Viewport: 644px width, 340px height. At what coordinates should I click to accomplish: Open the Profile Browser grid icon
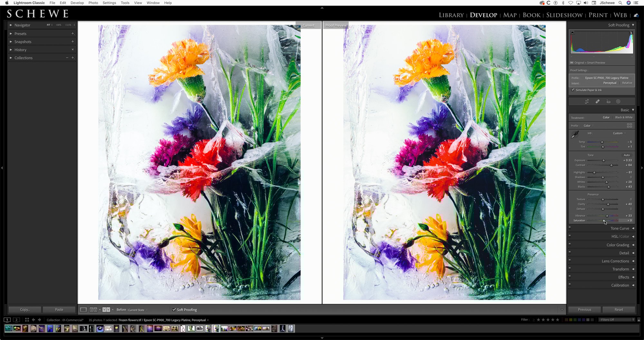tap(629, 125)
